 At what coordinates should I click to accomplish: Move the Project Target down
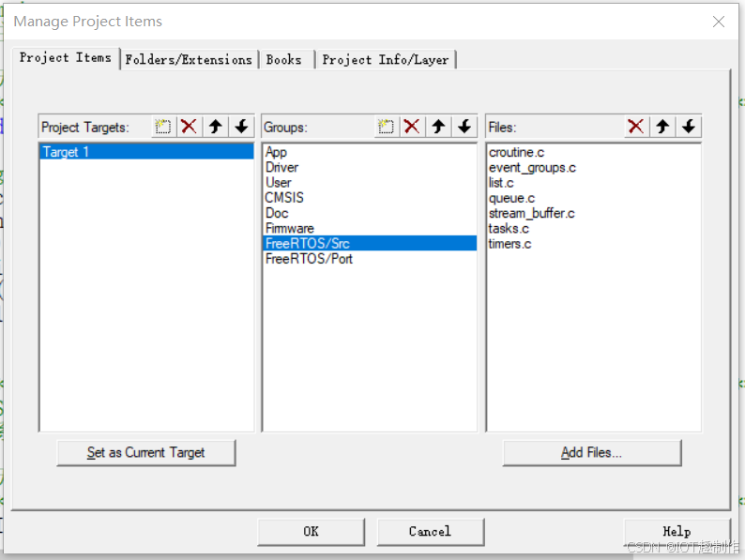(x=241, y=127)
